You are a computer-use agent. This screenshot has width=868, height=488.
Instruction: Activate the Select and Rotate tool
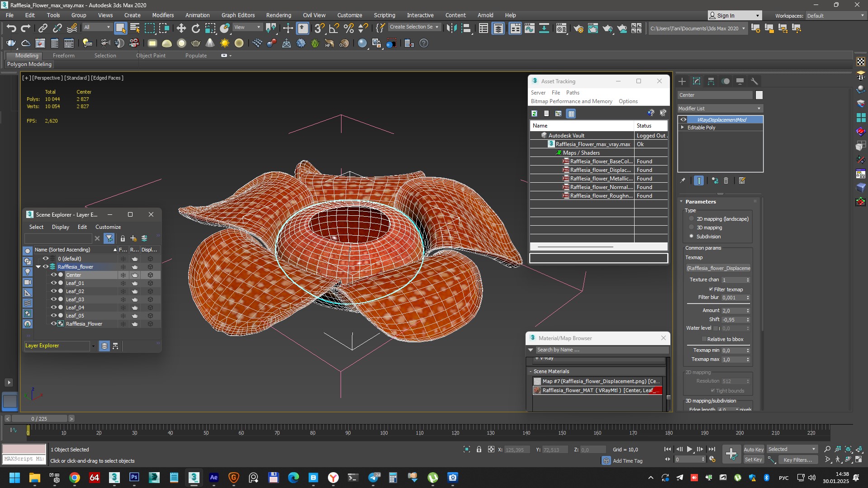(196, 28)
